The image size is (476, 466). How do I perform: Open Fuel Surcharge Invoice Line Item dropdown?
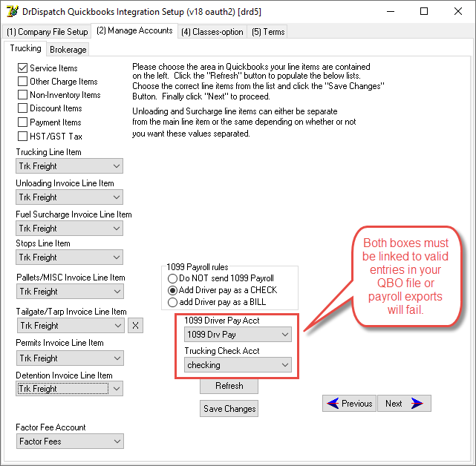click(x=70, y=228)
